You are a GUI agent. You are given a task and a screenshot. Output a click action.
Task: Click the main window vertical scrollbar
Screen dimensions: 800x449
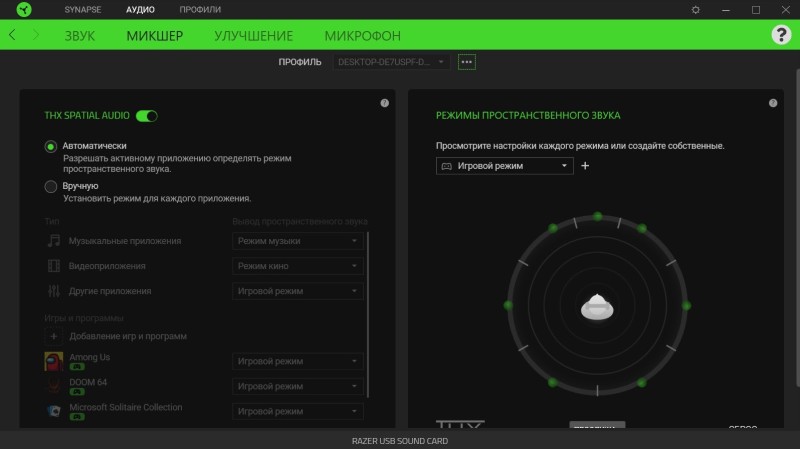(797, 227)
